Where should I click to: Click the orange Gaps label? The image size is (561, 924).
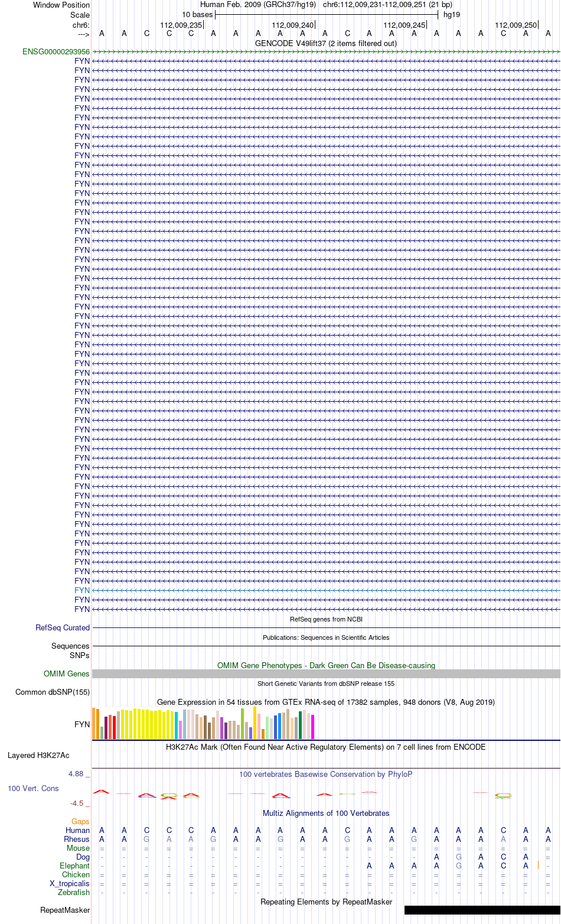[80, 821]
